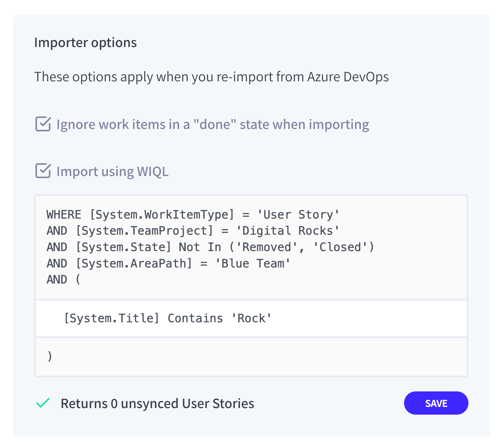Click the SAVE button
The width and height of the screenshot is (503, 448).
click(436, 403)
